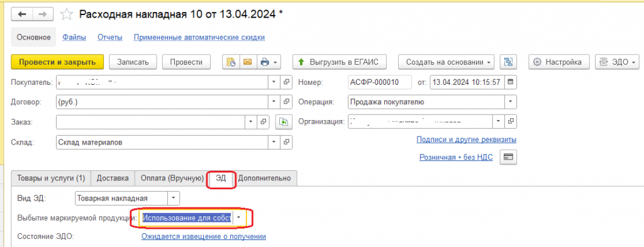Image resolution: width=644 pixels, height=247 pixels.
Task: Switch to Дополнительно tab
Action: tap(265, 178)
